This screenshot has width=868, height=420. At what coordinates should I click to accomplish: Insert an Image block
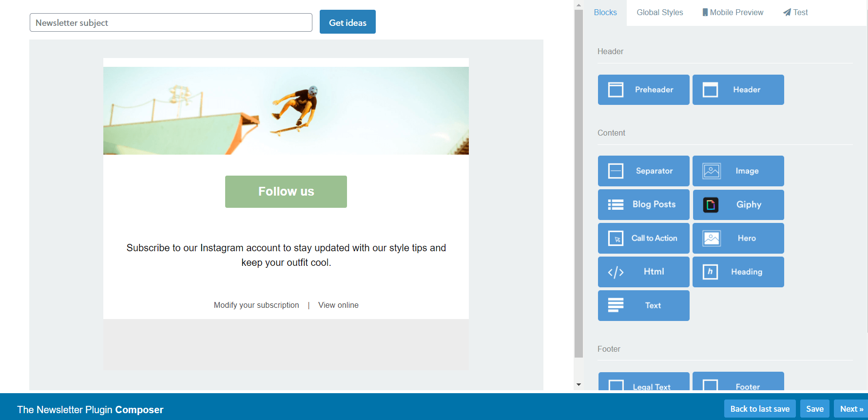(x=738, y=171)
